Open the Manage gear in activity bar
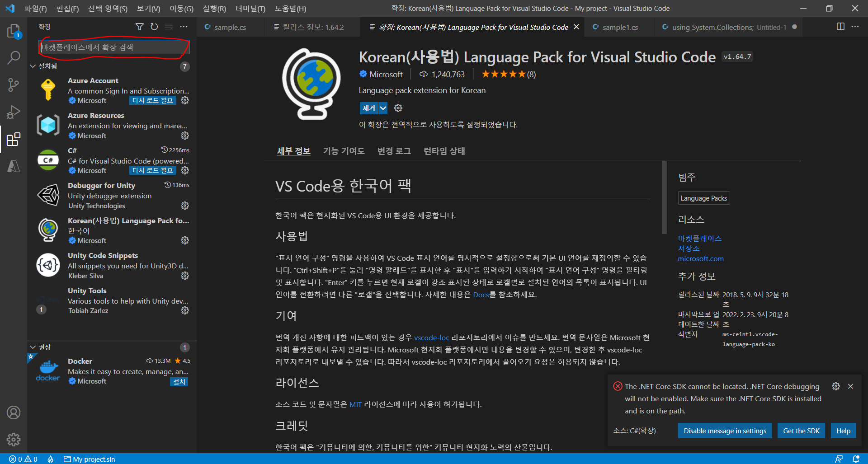Screen dimensions: 868x464 tap(14, 439)
